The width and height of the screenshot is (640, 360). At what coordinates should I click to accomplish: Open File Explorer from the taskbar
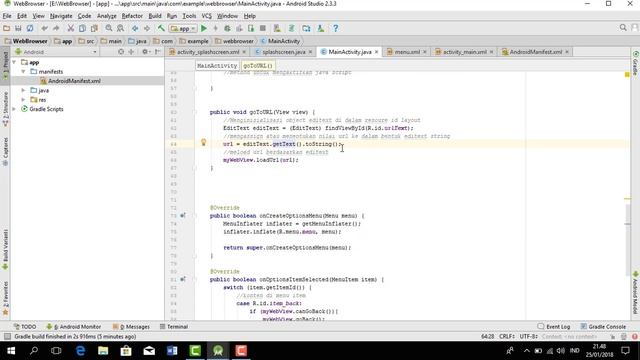click(103, 351)
